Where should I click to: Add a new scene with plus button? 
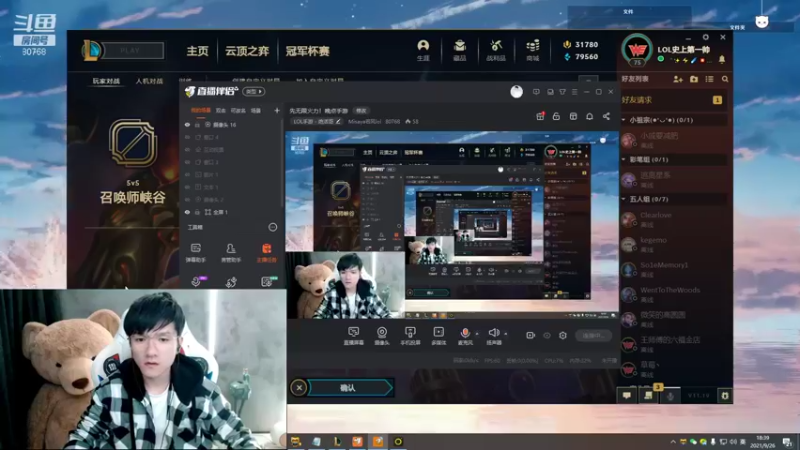pos(277,110)
